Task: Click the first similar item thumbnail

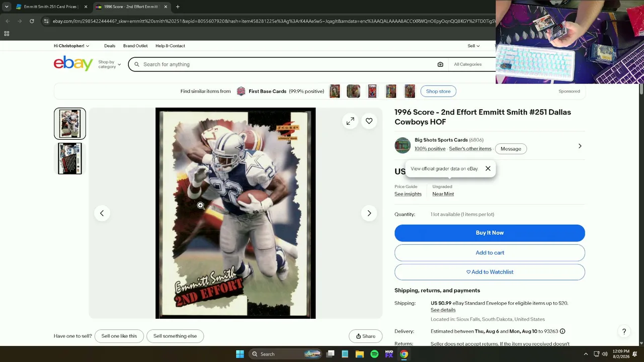Action: point(335,92)
